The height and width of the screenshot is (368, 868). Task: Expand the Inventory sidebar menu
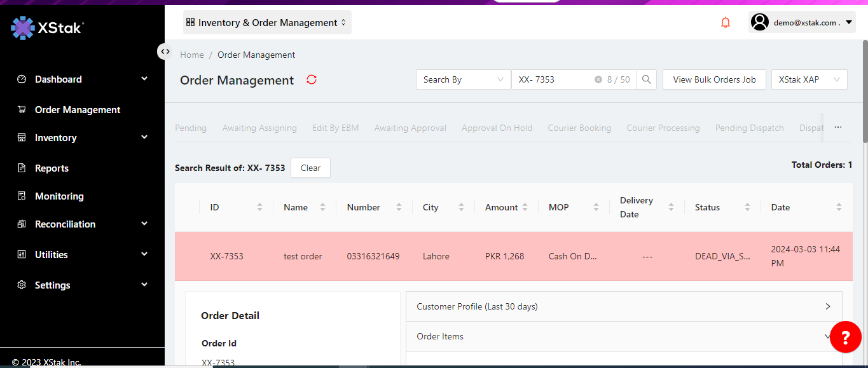(83, 138)
